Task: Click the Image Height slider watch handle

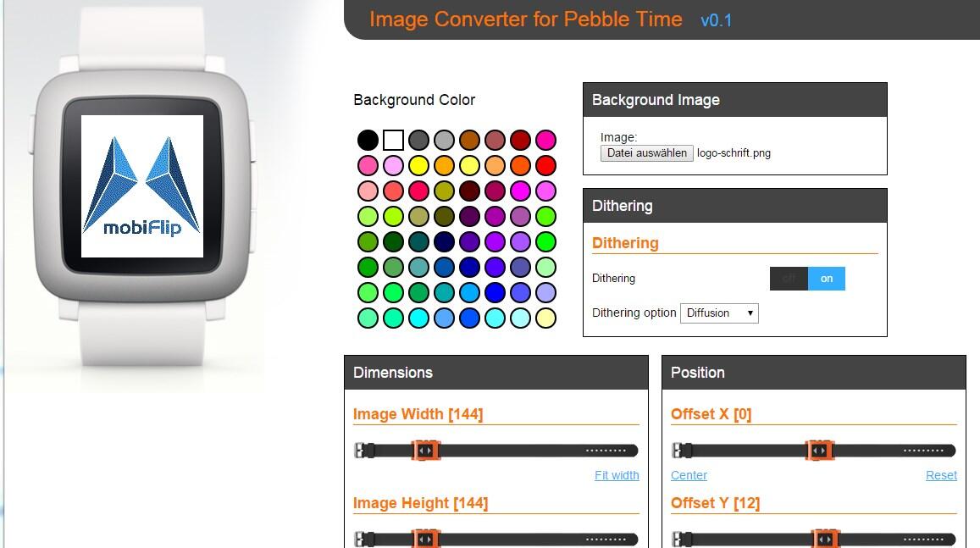Action: pos(425,539)
